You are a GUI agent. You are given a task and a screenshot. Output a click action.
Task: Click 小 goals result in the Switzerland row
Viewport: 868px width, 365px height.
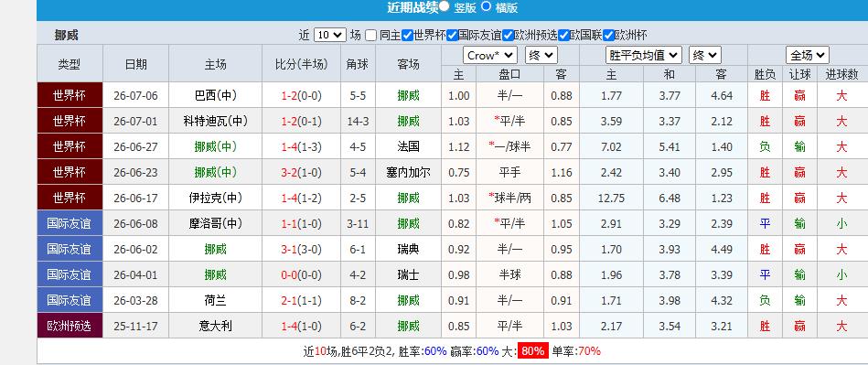click(841, 274)
